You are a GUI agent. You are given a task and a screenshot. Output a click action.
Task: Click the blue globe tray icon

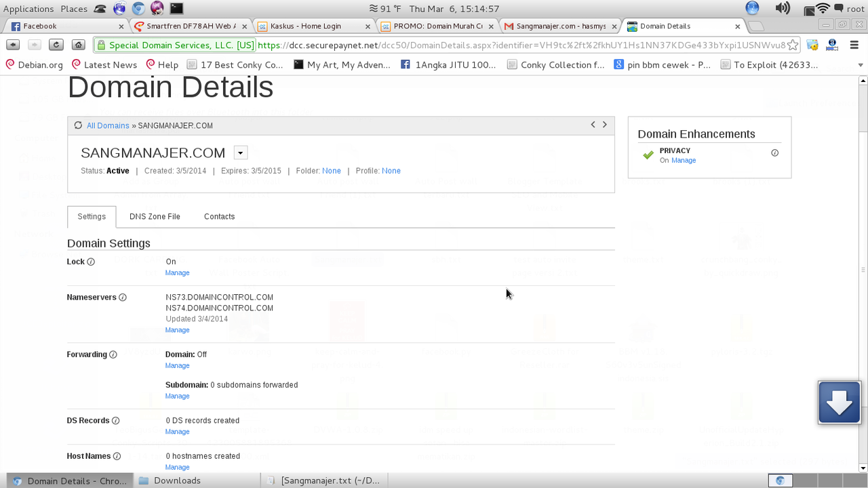[752, 8]
